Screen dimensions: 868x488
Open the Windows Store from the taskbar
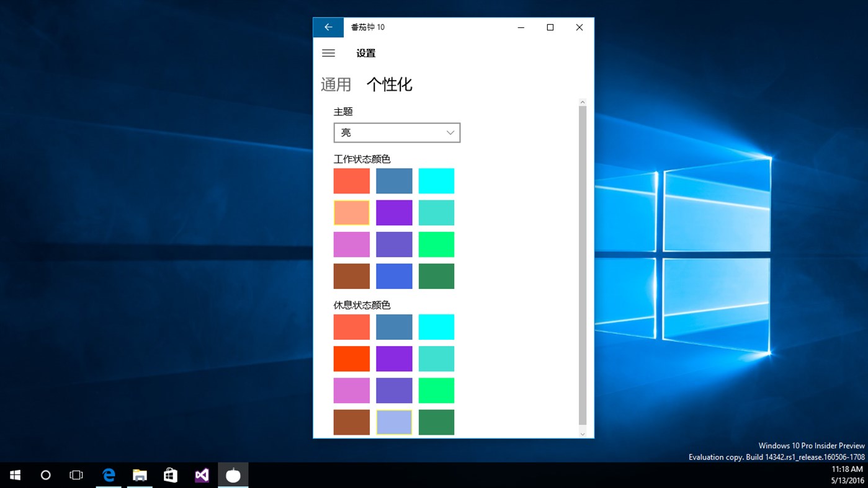click(171, 475)
